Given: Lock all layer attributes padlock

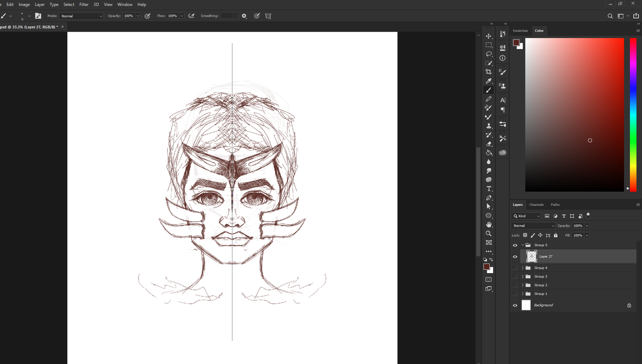Looking at the screenshot, I should (x=556, y=235).
